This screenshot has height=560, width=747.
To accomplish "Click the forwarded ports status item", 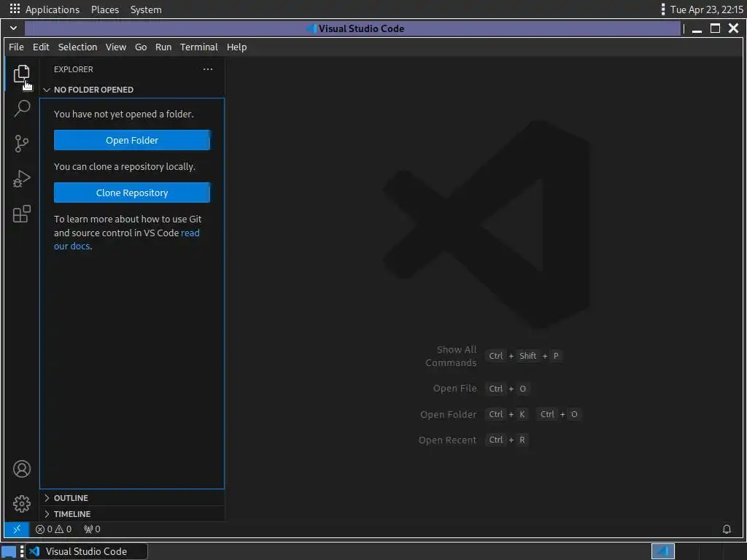I will point(92,529).
